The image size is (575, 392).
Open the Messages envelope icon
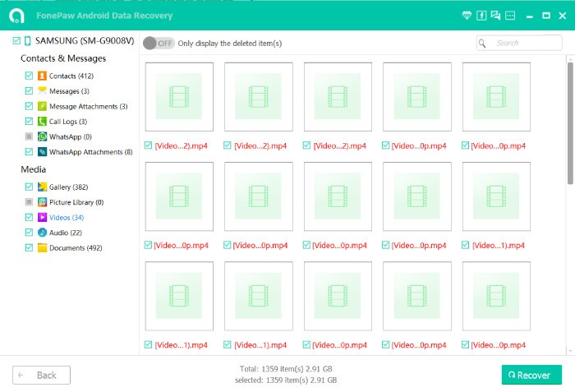42,91
